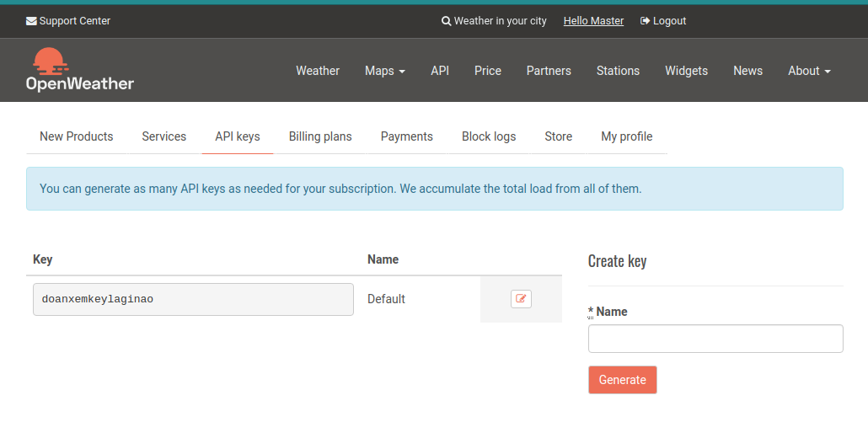Viewport: 868px width, 438px height.
Task: Visit the Payments tab
Action: pos(407,136)
